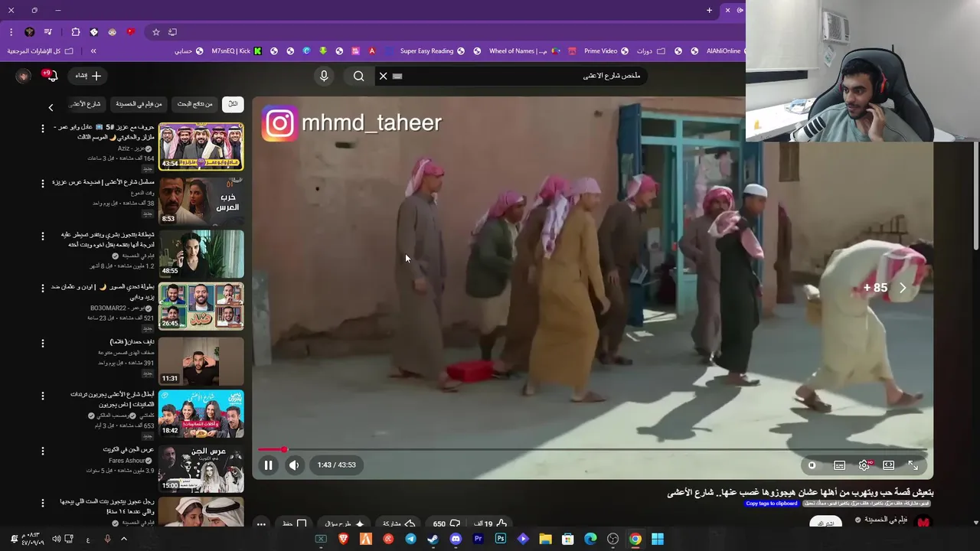This screenshot has width=980, height=551.
Task: Run the search with the magnifier icon
Action: 358,76
